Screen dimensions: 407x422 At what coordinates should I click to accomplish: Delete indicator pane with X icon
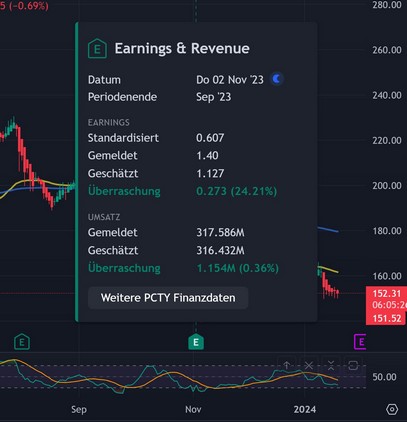coord(309,366)
